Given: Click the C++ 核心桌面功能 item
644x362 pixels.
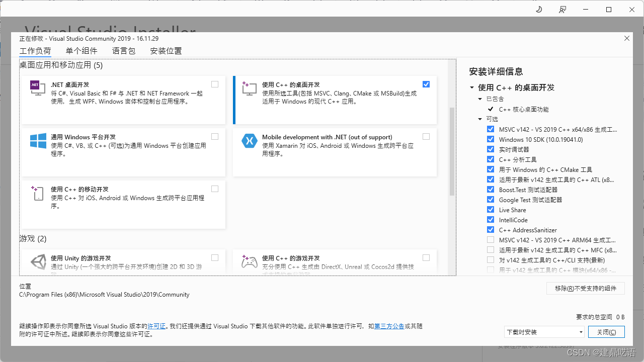Looking at the screenshot, I should pyautogui.click(x=524, y=109).
